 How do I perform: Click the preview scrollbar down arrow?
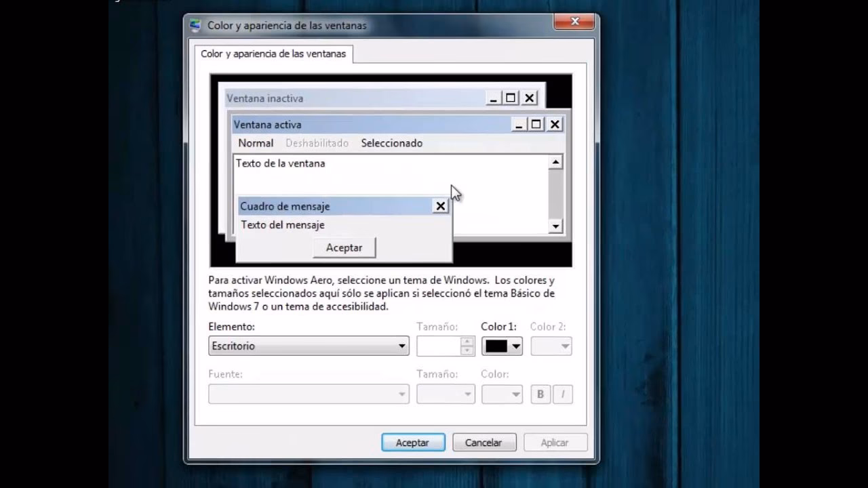coord(555,226)
